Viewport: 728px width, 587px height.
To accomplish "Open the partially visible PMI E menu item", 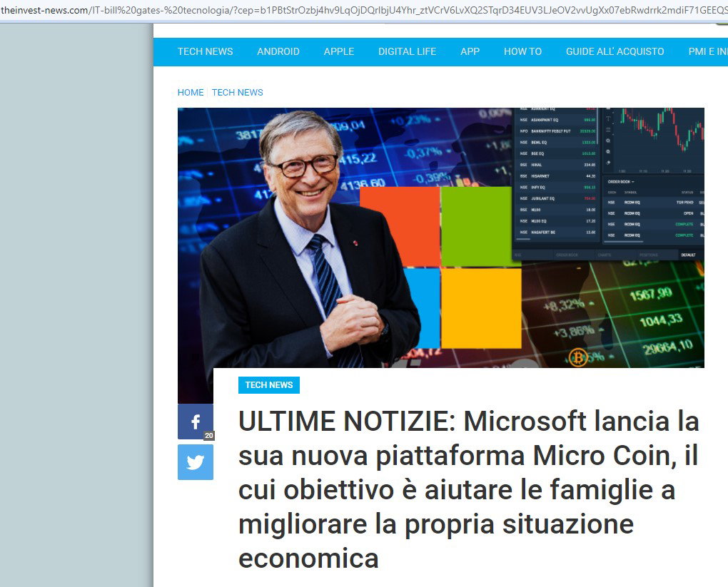I will (708, 51).
